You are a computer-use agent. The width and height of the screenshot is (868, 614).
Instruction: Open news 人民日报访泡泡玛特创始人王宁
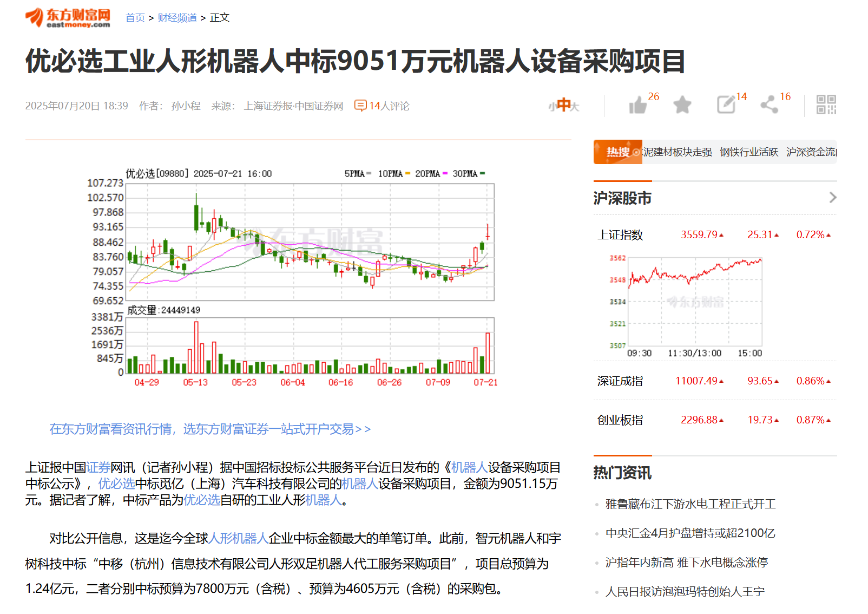685,592
